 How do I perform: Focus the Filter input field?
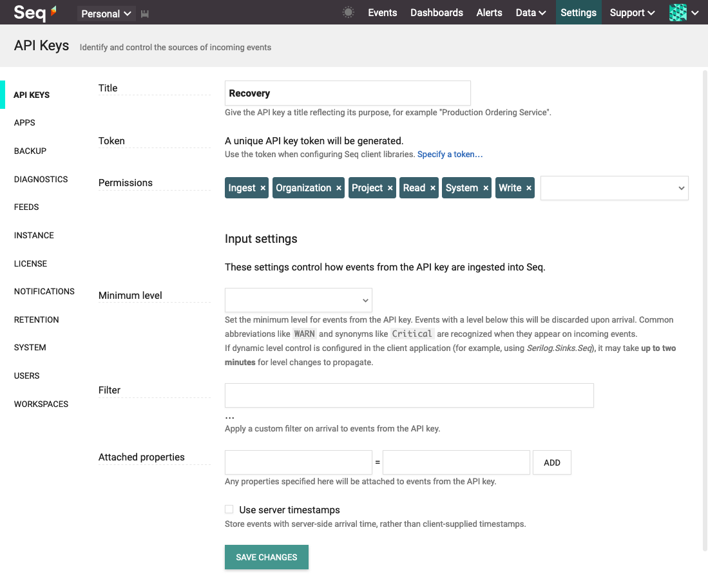pos(409,396)
